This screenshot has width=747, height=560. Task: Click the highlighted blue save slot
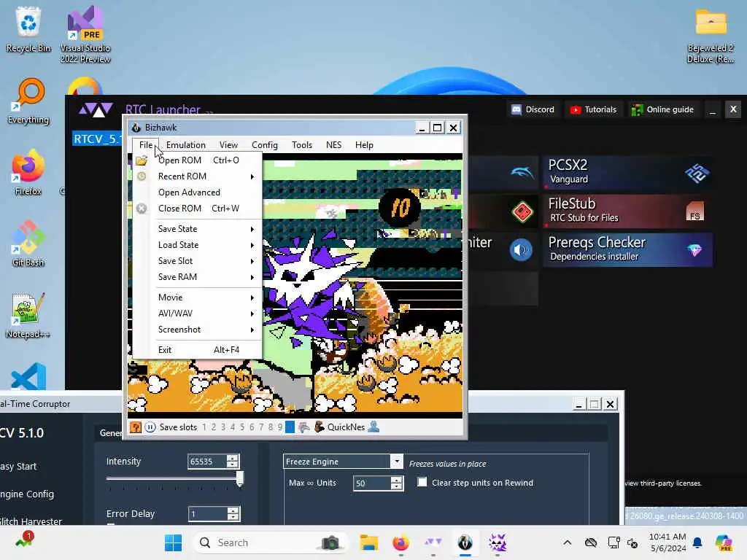coord(290,427)
